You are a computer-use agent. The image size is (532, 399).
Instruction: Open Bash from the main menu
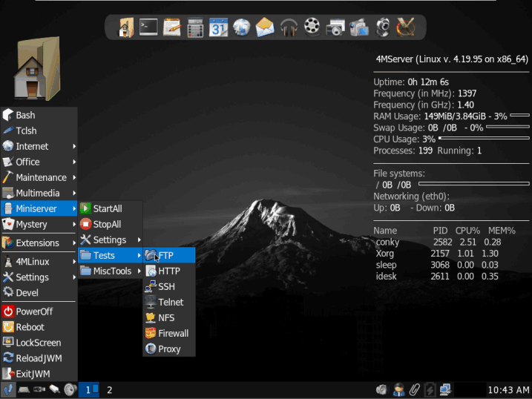coord(39,115)
